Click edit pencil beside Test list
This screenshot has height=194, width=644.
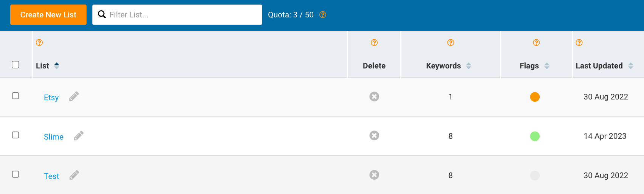74,175
